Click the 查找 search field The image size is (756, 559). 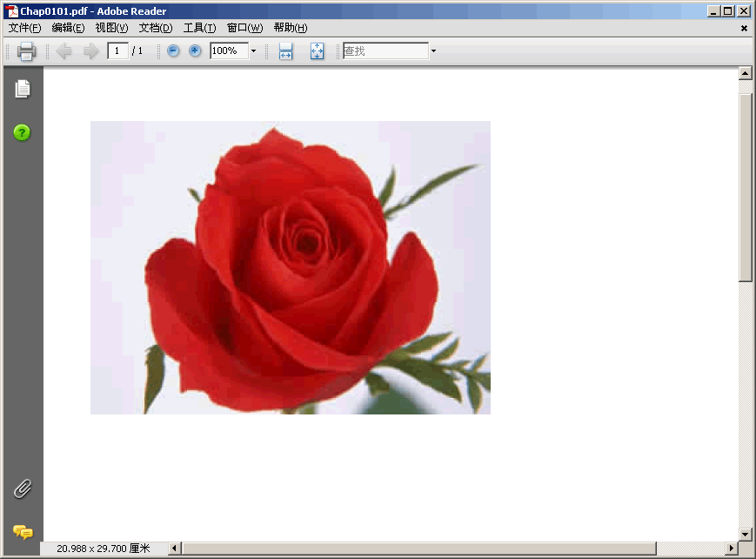[x=385, y=51]
